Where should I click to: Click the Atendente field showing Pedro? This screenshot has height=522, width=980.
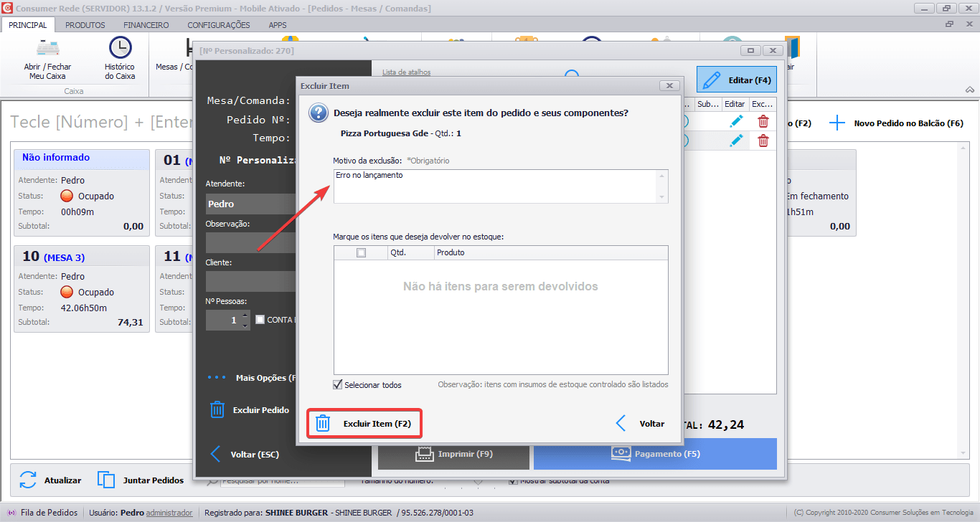(251, 204)
